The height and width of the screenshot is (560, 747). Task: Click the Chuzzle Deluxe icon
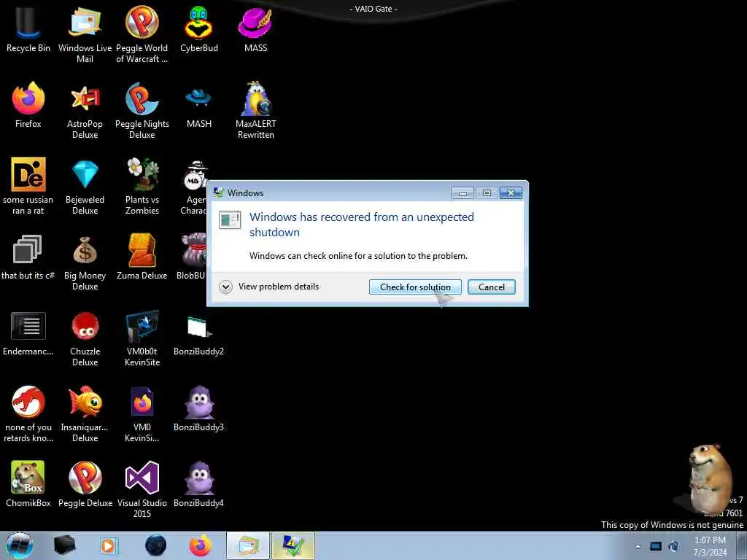point(85,338)
